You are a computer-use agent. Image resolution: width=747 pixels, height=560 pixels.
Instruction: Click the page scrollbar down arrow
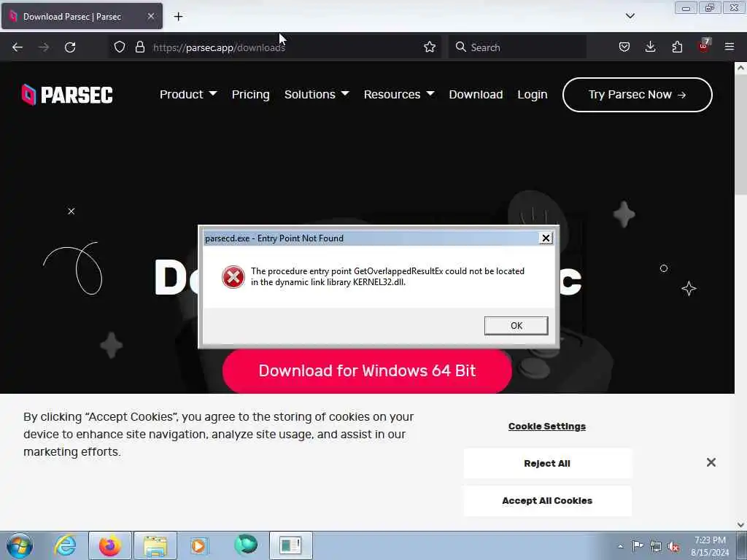coord(740,524)
